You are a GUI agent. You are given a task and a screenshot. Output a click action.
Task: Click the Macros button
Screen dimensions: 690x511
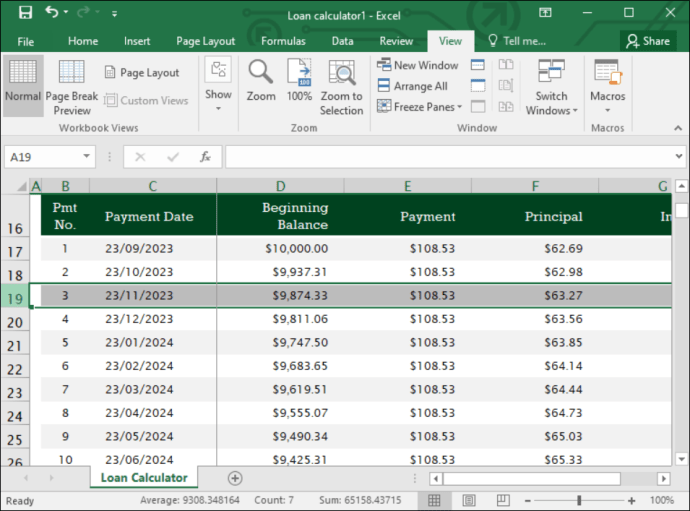click(x=607, y=87)
